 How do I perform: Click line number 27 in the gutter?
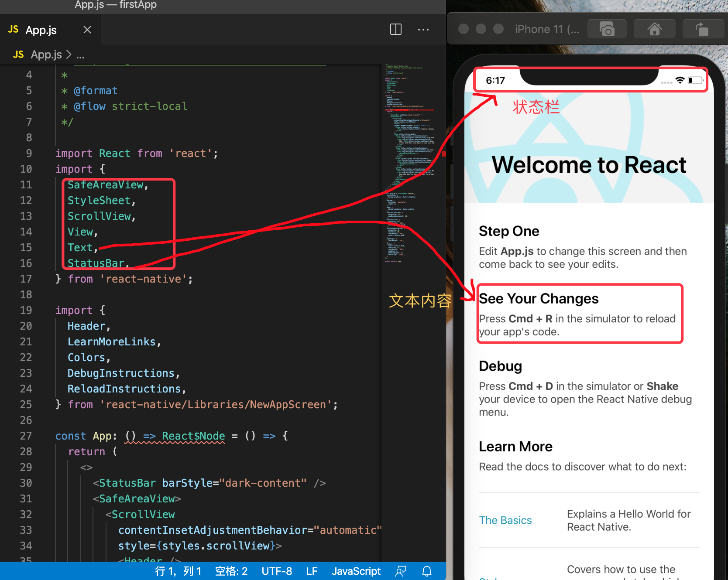[x=26, y=436]
